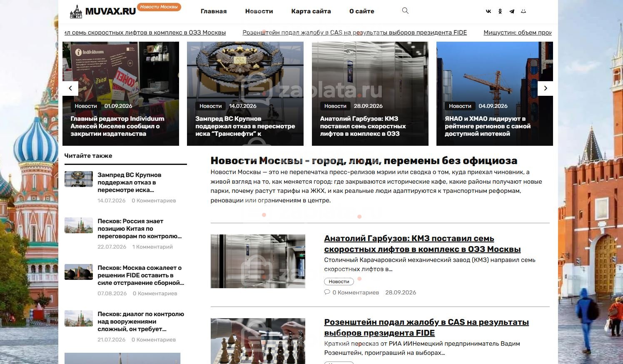Click Новости category tag under Гарбузов article

pyautogui.click(x=339, y=282)
